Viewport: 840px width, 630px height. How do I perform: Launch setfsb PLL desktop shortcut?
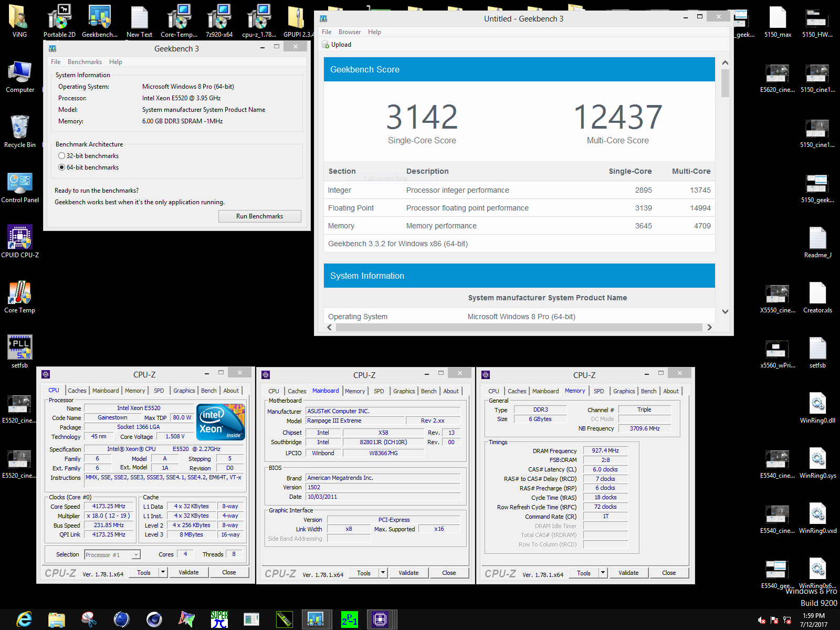pos(20,352)
